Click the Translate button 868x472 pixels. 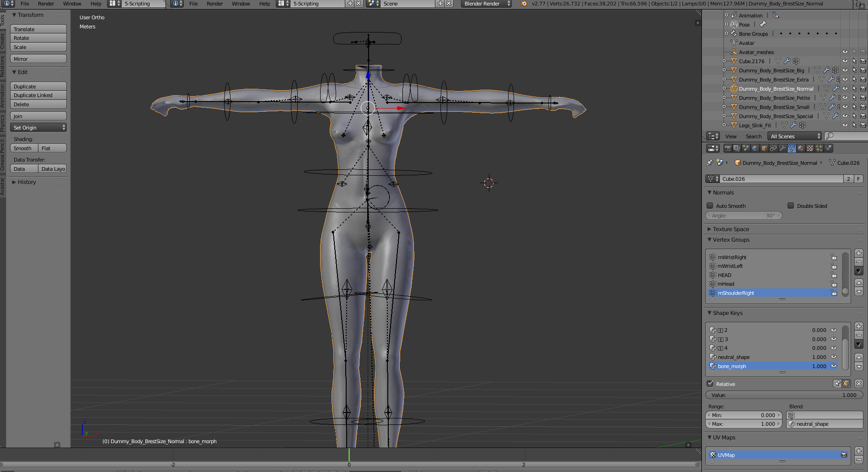(x=38, y=29)
